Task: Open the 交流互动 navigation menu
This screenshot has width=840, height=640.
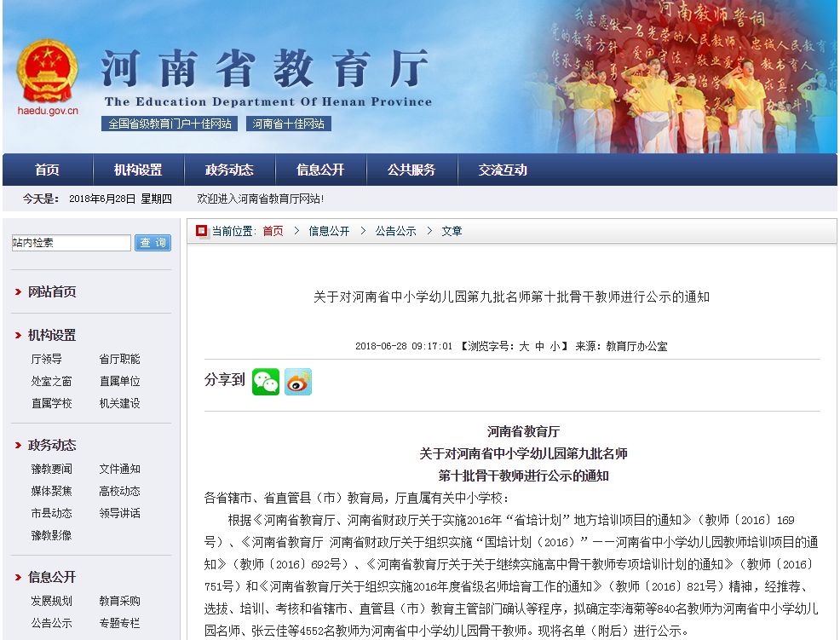Action: [503, 169]
